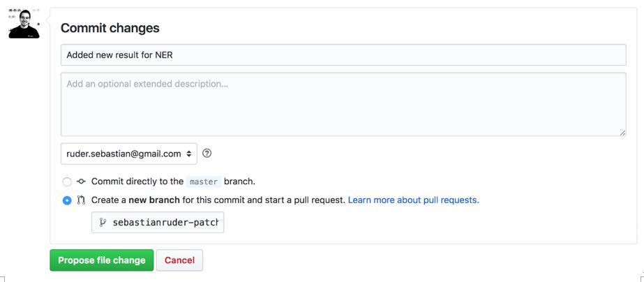This screenshot has width=644, height=282.
Task: Click the 'master' branch name badge
Action: tap(204, 181)
